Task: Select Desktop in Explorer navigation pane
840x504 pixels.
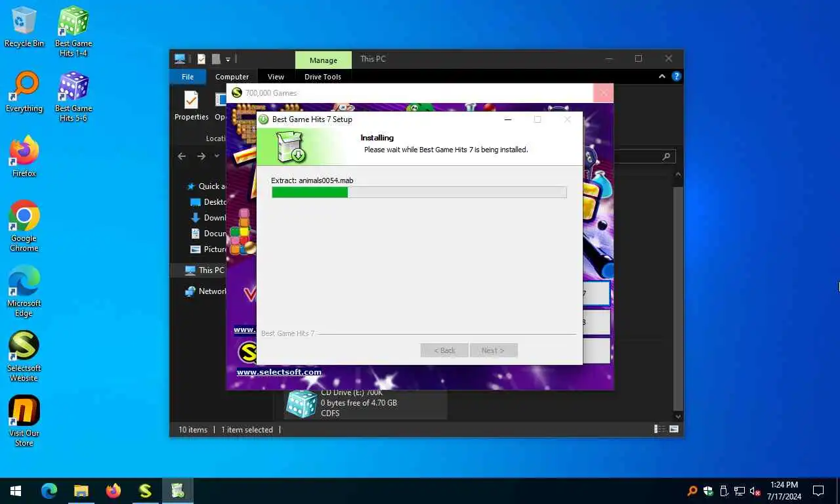Action: tap(207, 201)
